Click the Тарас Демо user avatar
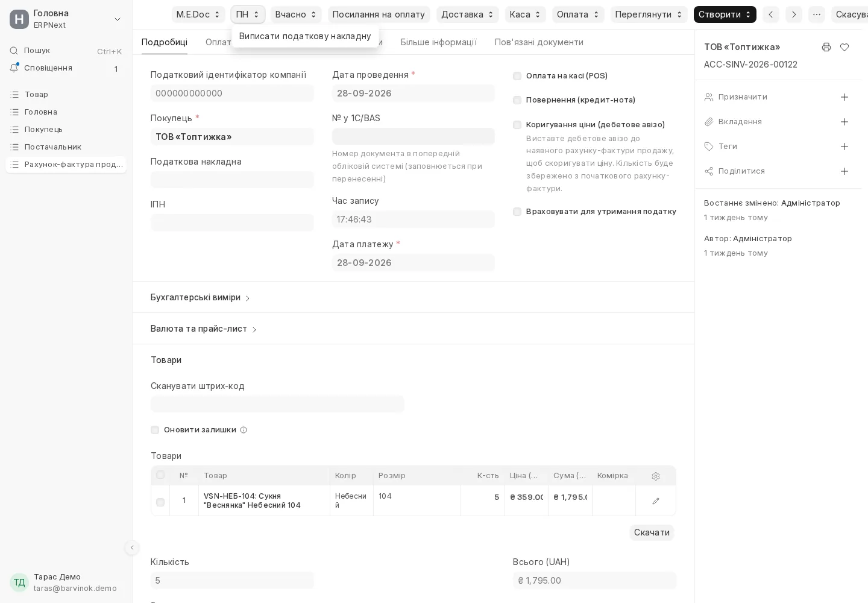This screenshot has height=603, width=868. [x=19, y=582]
